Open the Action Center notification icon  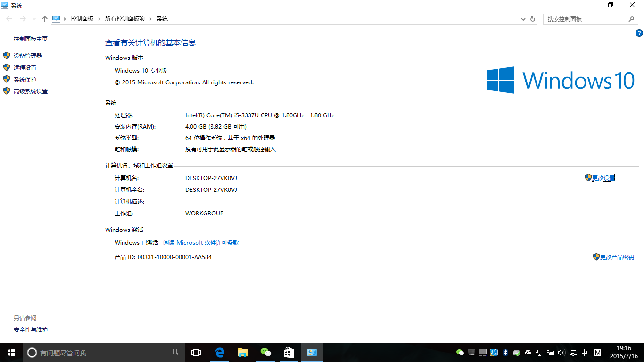pyautogui.click(x=572, y=352)
